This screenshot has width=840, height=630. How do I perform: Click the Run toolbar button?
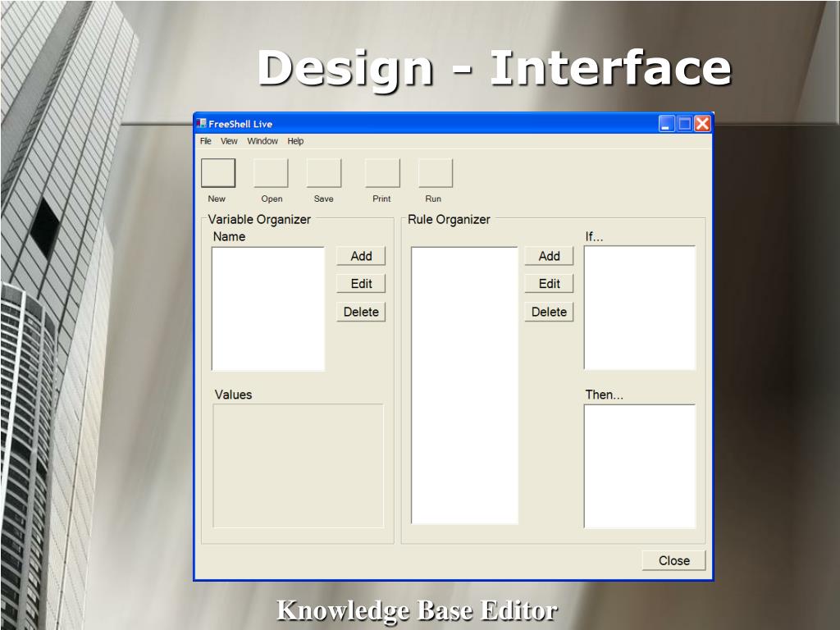tap(436, 173)
